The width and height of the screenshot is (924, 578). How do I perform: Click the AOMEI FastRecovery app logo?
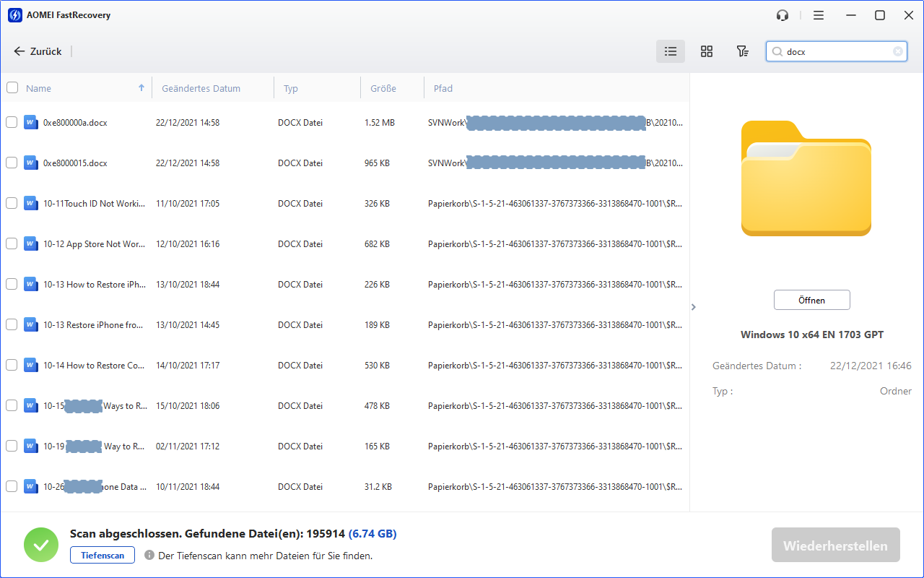coord(14,15)
